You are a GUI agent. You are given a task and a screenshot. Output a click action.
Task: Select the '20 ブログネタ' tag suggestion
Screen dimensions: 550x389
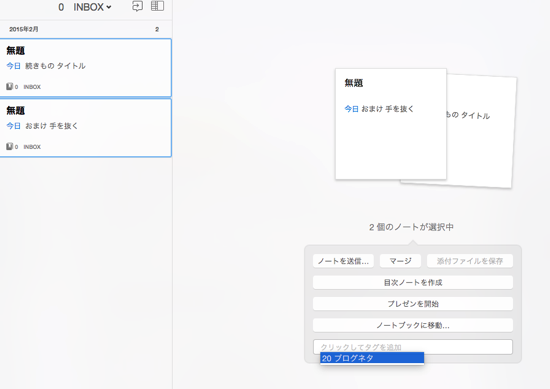[x=372, y=358]
